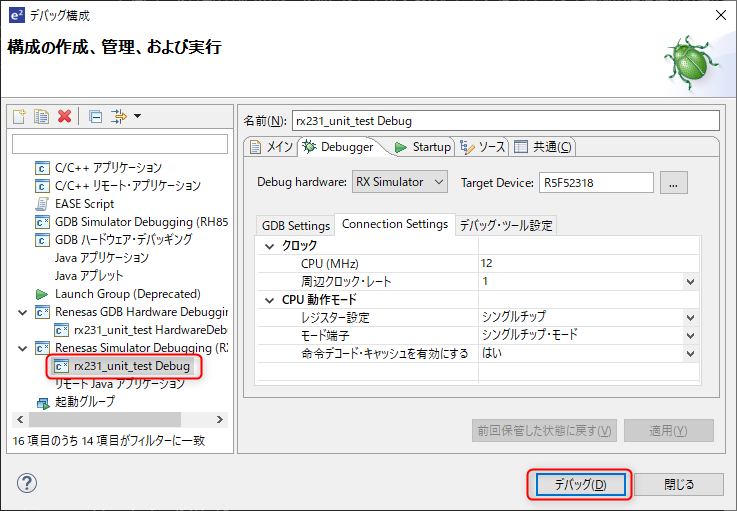Close the デバッグ構成 dialog window
The height and width of the screenshot is (511, 737).
click(x=721, y=15)
